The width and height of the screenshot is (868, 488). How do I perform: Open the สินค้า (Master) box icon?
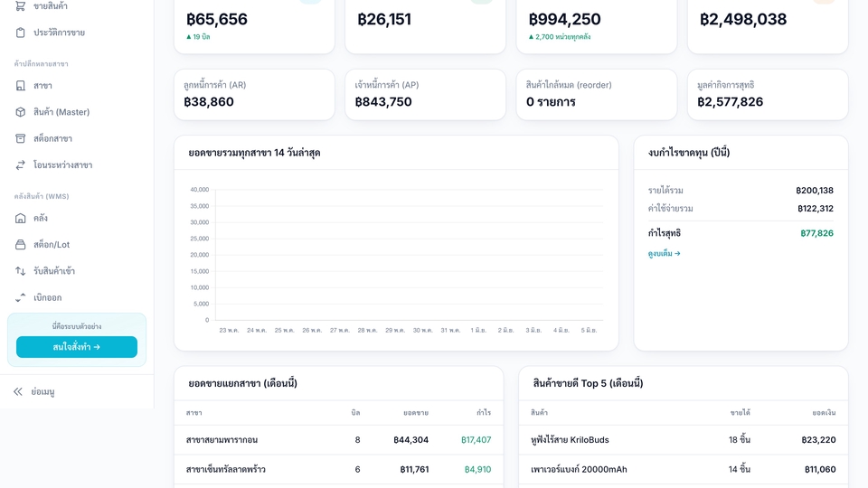tap(21, 112)
